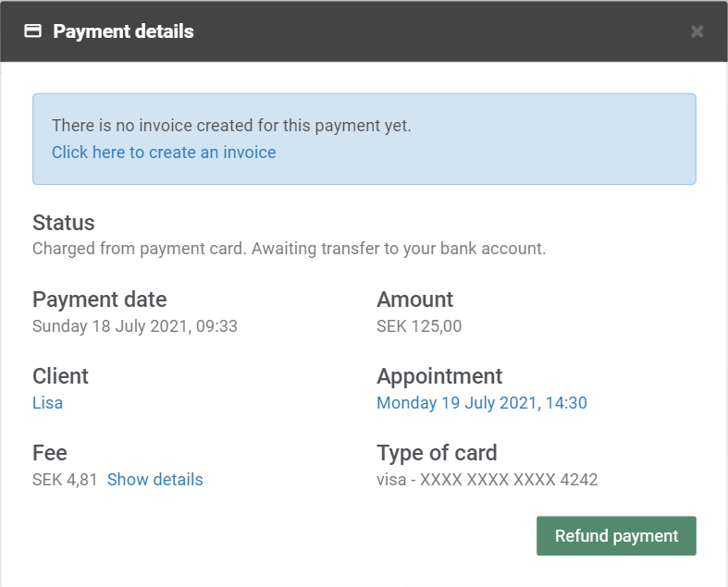Click the 'Appointment' heading
728x587 pixels.
[439, 376]
